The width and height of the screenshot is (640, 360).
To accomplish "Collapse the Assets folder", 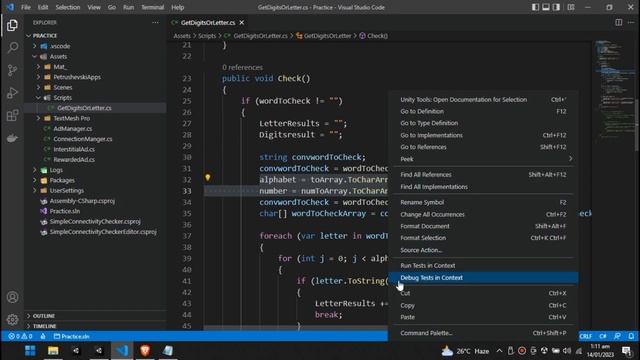I will [35, 56].
